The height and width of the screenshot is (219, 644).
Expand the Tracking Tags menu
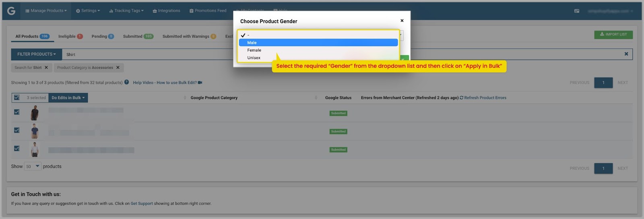pos(126,11)
